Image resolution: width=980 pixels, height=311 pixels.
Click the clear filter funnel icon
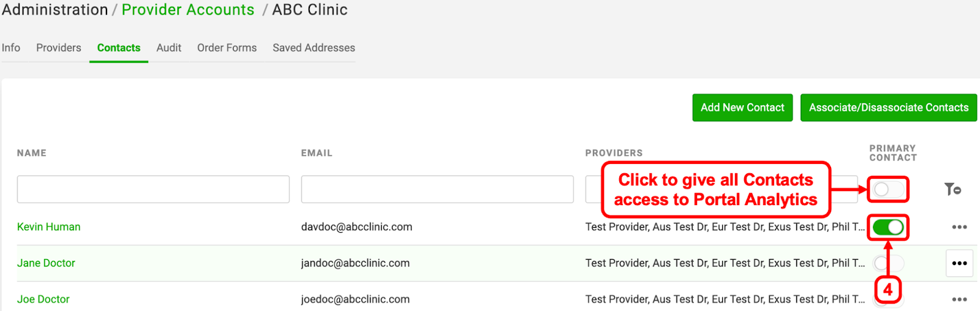[x=952, y=189]
